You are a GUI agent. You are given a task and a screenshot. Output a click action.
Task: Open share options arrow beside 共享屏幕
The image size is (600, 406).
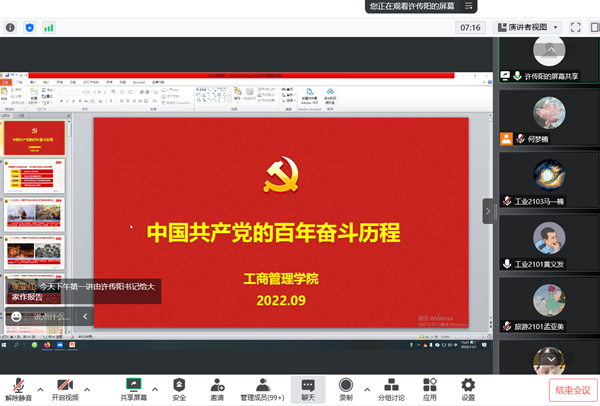tap(155, 390)
